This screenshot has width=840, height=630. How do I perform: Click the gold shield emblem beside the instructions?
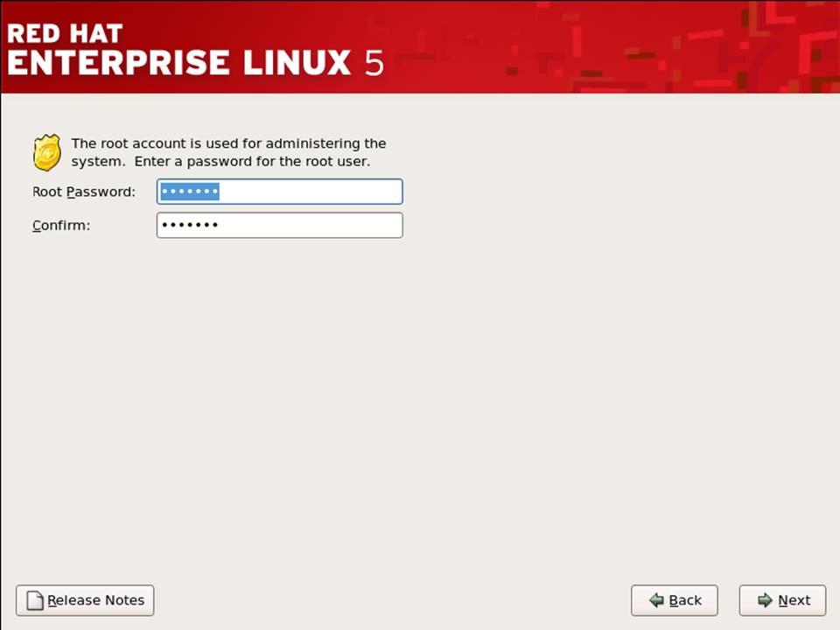46,151
